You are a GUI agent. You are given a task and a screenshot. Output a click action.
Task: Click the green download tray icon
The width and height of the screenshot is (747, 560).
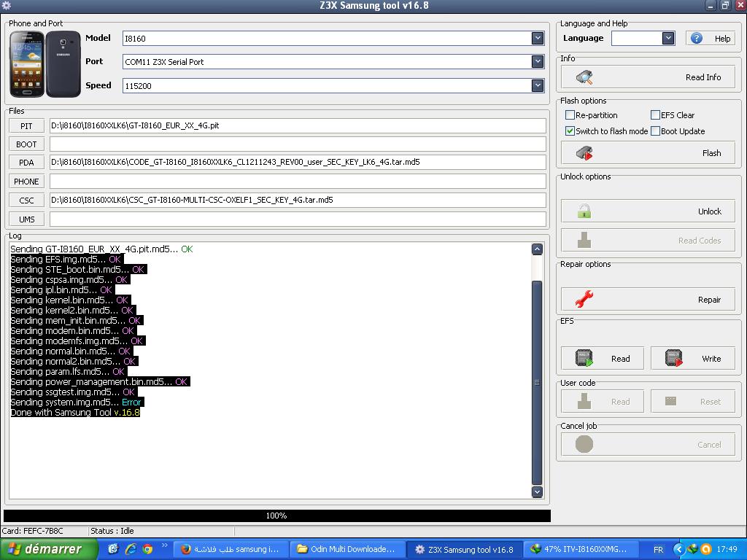point(693,549)
